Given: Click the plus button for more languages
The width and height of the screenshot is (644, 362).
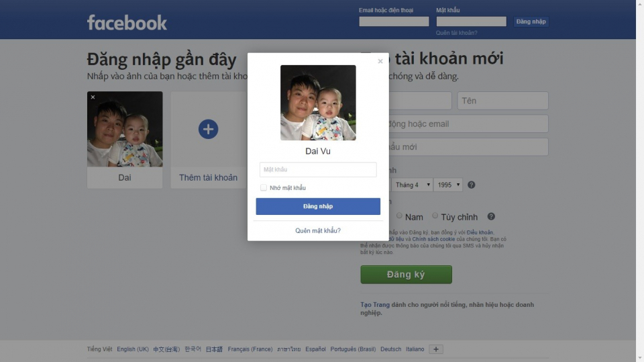Looking at the screenshot, I should click(436, 349).
